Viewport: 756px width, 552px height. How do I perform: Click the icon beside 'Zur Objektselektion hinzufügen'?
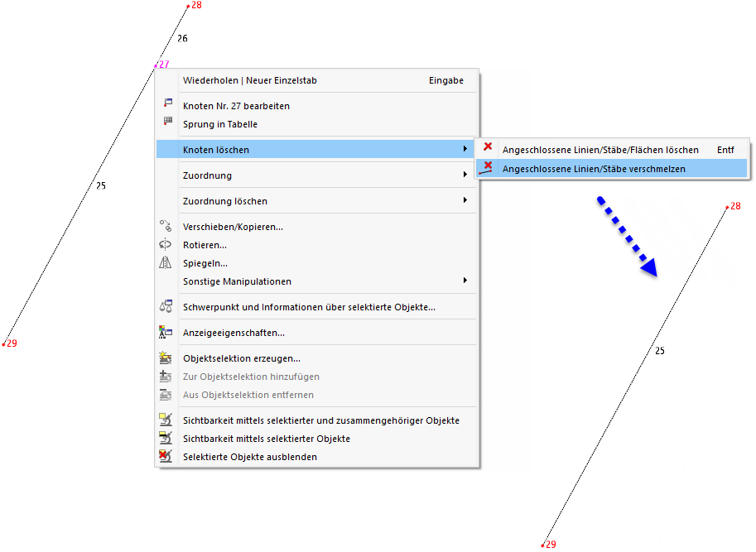pyautogui.click(x=166, y=376)
